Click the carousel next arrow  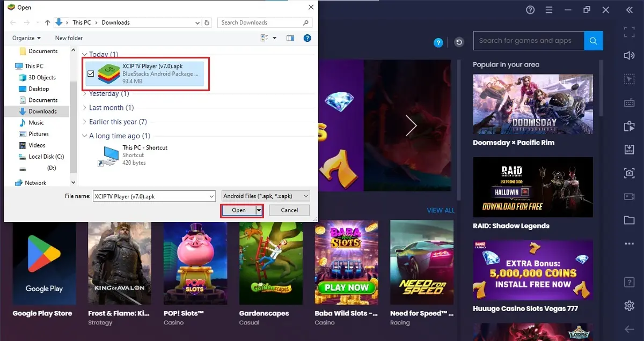click(x=411, y=125)
